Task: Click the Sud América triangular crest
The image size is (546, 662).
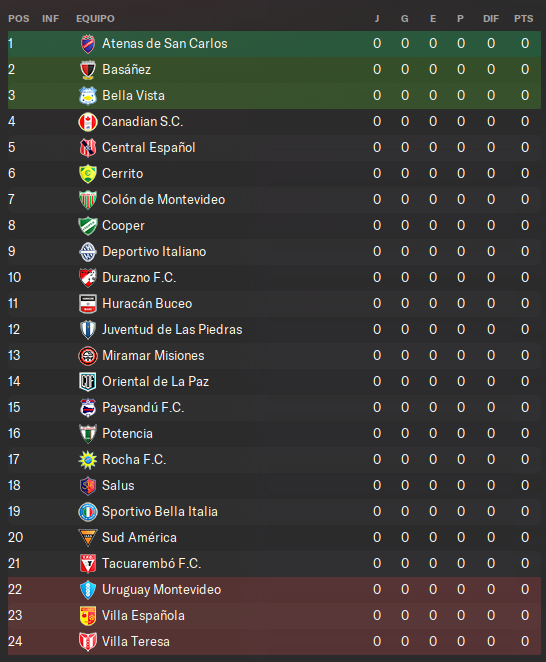Action: 88,537
